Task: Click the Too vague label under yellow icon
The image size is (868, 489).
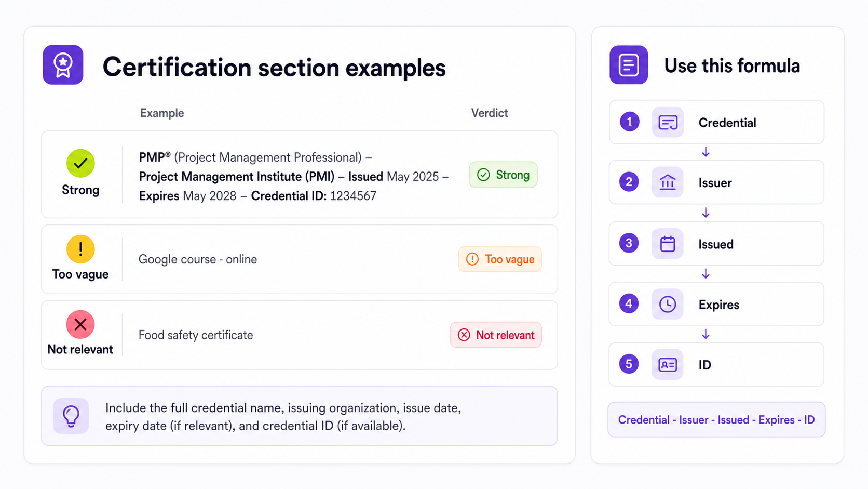Action: pos(80,274)
